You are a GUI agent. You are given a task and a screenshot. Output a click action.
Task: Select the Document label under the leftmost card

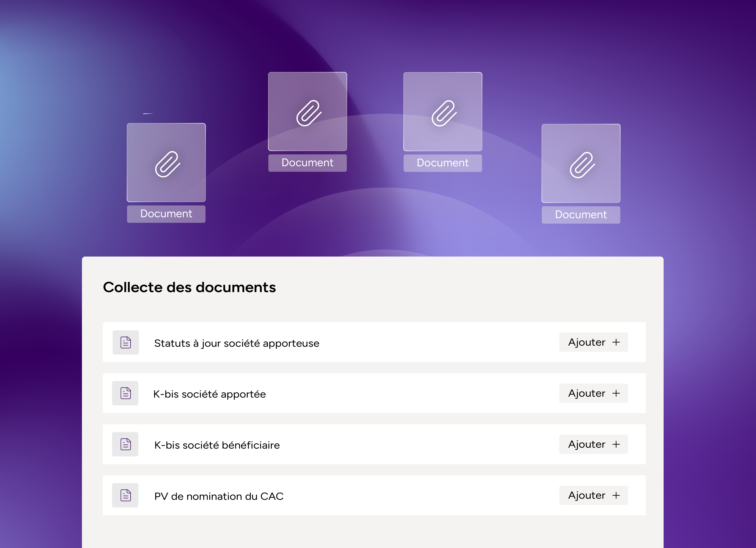pos(166,214)
